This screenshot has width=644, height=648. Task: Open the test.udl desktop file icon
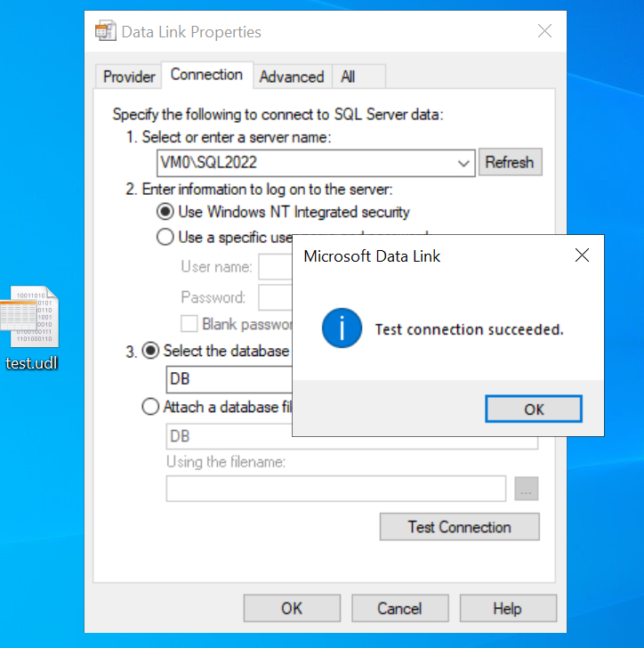click(x=29, y=317)
